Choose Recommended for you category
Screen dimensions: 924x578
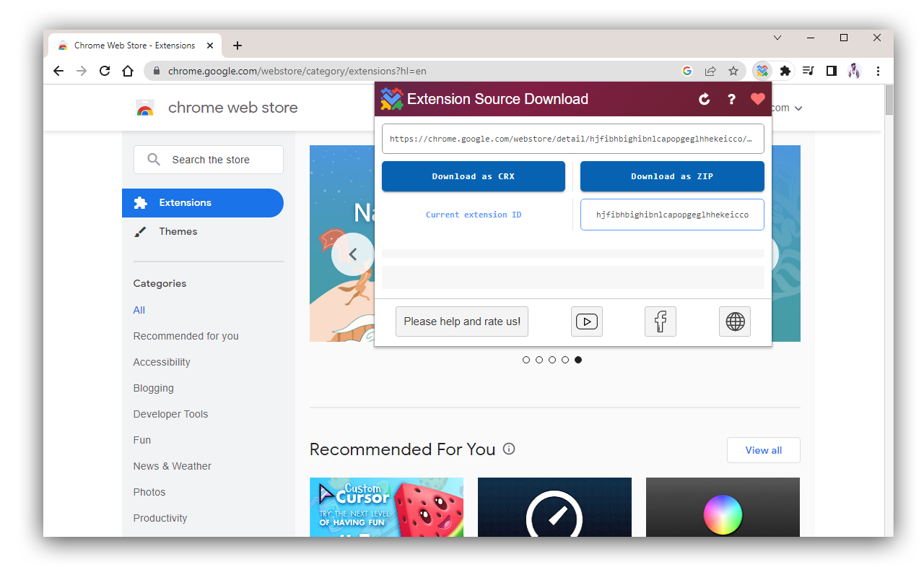click(x=186, y=336)
